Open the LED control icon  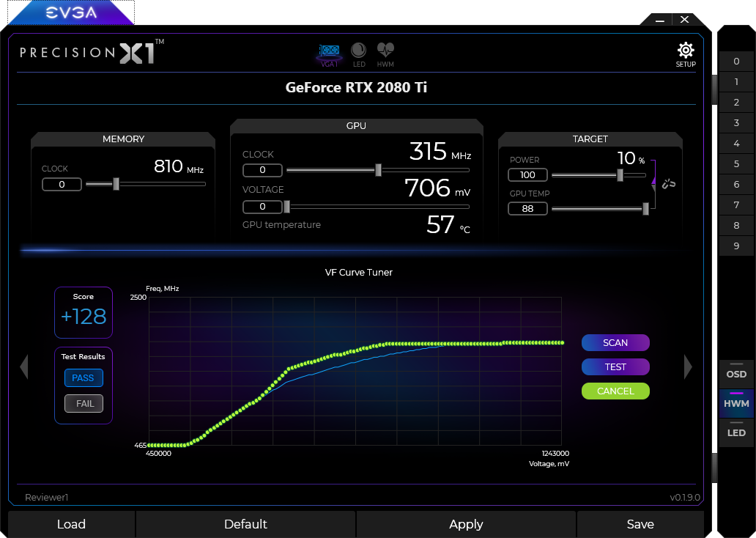pos(359,56)
